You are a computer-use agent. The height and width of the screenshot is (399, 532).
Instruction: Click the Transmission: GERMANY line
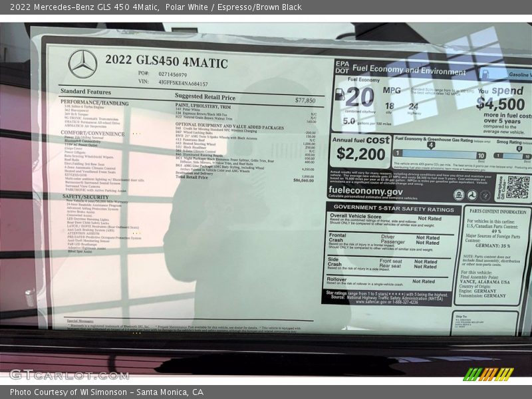pos(482,295)
